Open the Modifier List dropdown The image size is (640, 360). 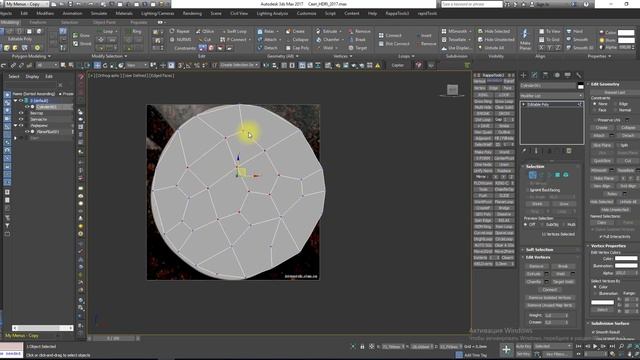551,96
